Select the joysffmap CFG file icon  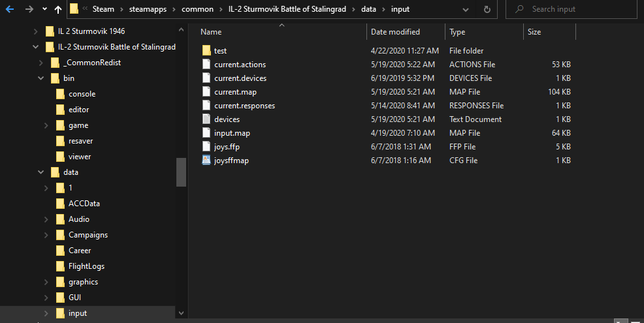click(x=206, y=160)
